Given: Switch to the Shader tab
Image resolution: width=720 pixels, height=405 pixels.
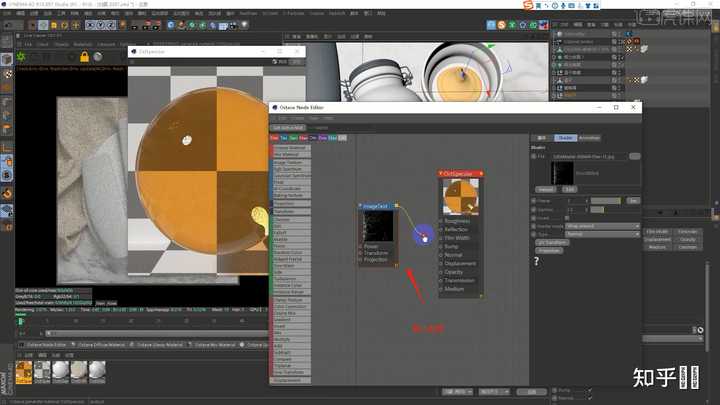Looking at the screenshot, I should (x=564, y=137).
